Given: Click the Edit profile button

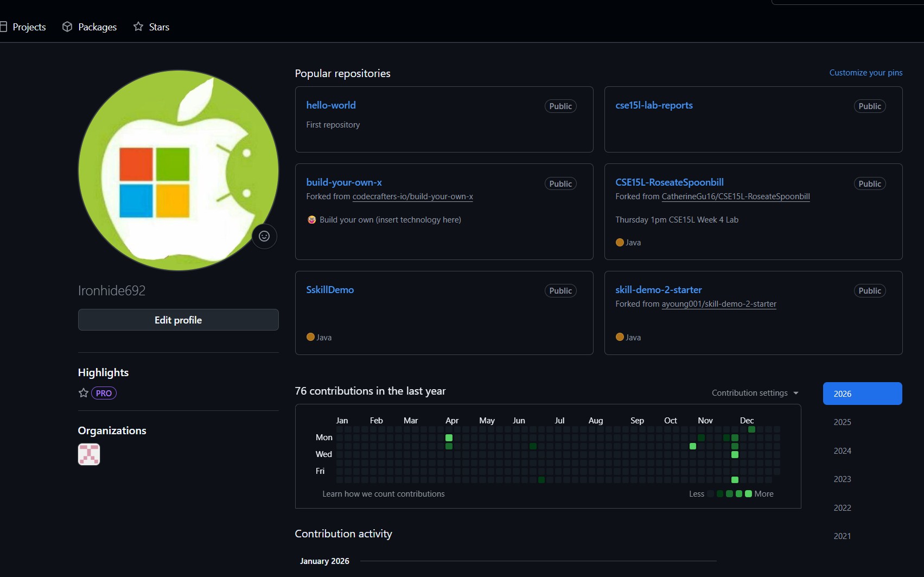Looking at the screenshot, I should [178, 320].
